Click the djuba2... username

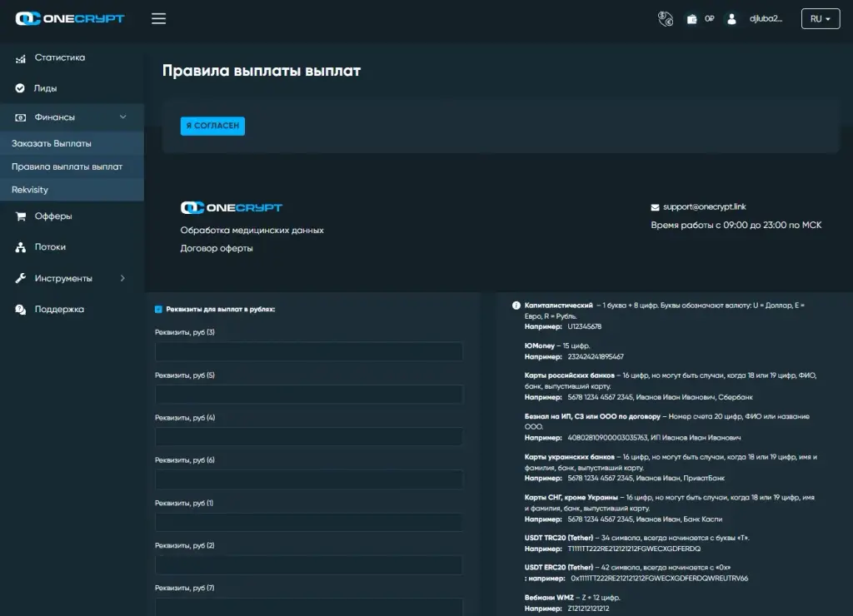766,19
